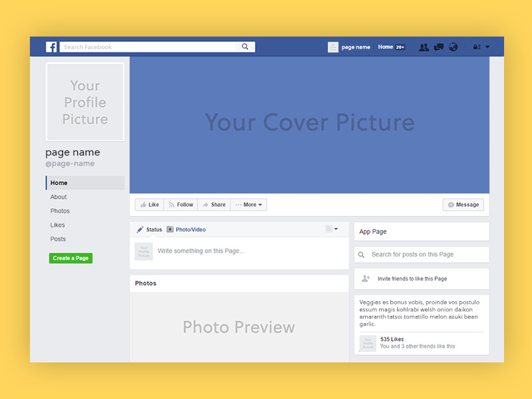Send a Message to the page
The image size is (532, 399).
[463, 204]
